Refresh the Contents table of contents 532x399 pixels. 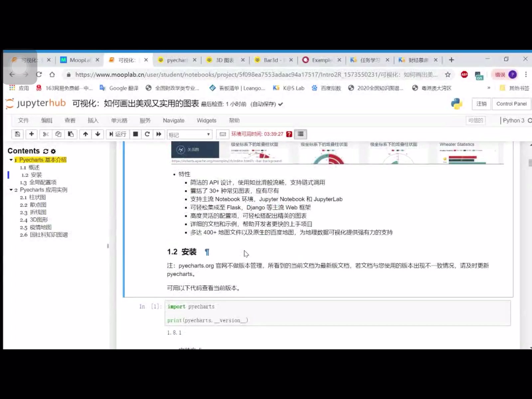click(x=47, y=151)
